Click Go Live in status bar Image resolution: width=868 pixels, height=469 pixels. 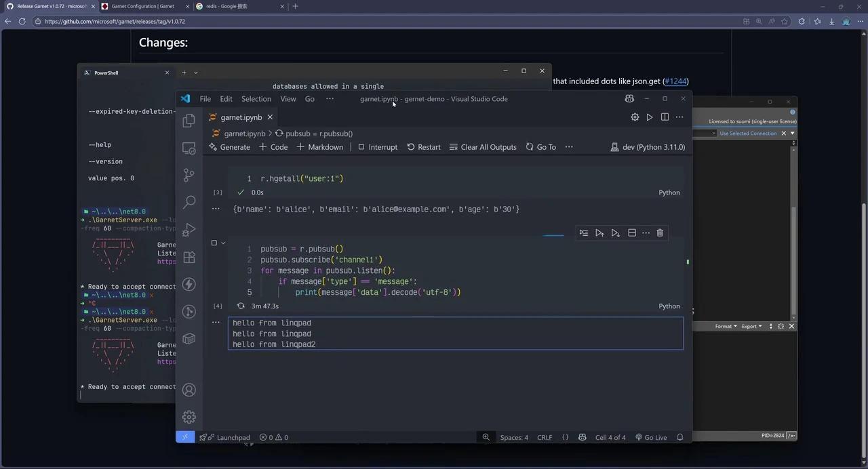(x=651, y=437)
